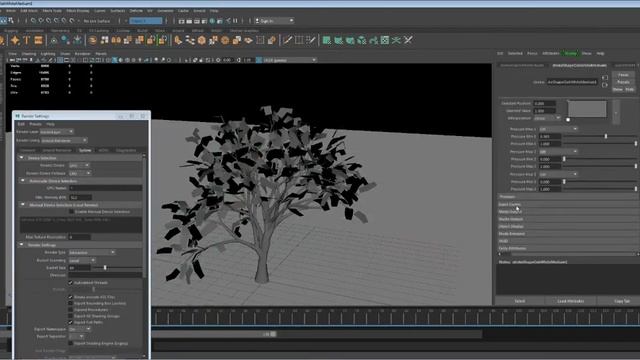This screenshot has width=640, height=360.
Task: Open the Pressure Map 1 dropdown
Action: 558,129
